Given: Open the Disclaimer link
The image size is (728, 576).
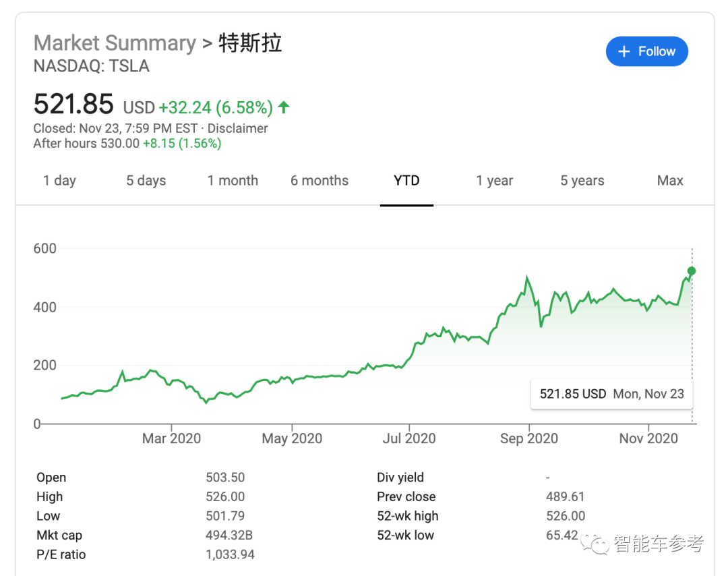Looking at the screenshot, I should click(x=237, y=128).
